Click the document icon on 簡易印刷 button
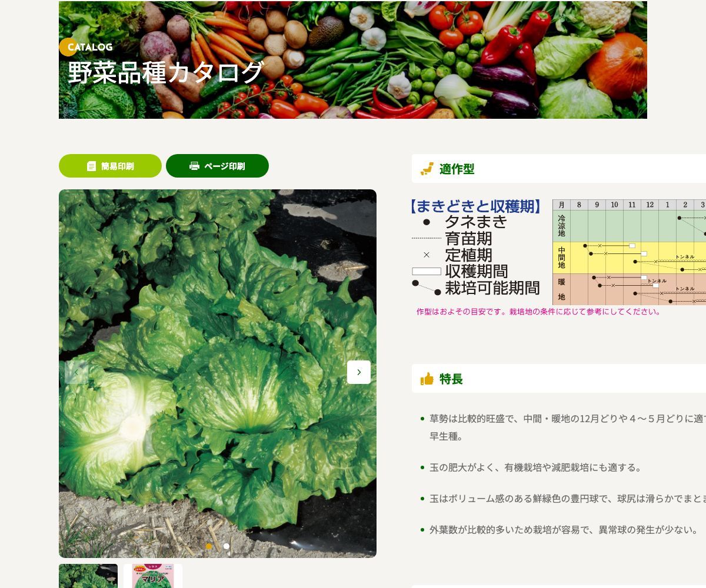This screenshot has width=706, height=588. click(91, 166)
